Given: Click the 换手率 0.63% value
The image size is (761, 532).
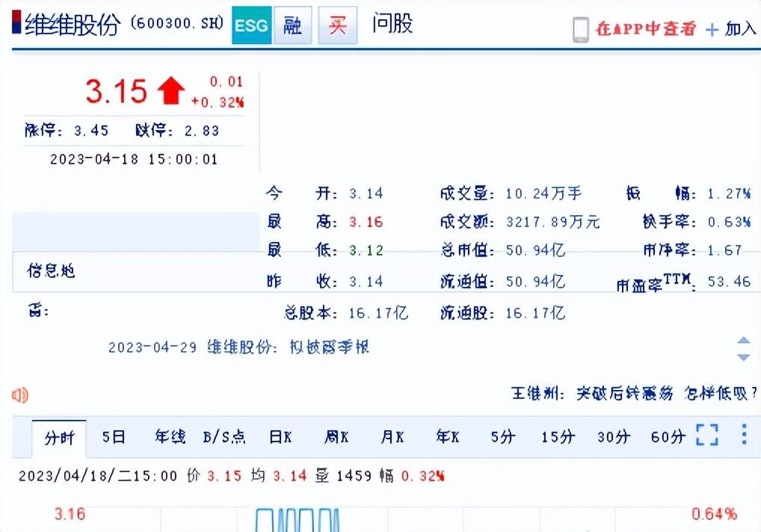Looking at the screenshot, I should [x=730, y=222].
